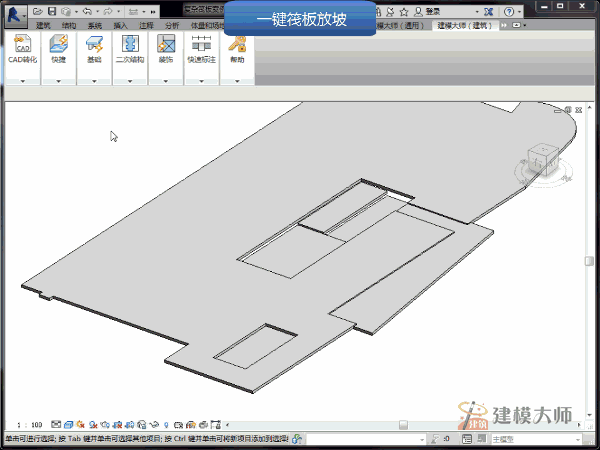This screenshot has height=450, width=600.
Task: Expand the 基础 panel dropdown arrow
Action: pyautogui.click(x=94, y=81)
